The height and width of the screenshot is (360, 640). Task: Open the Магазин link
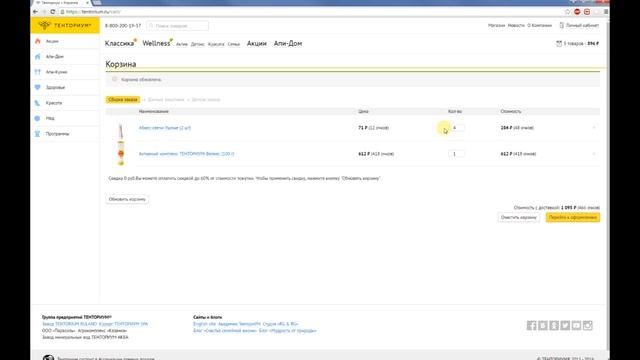[496, 25]
